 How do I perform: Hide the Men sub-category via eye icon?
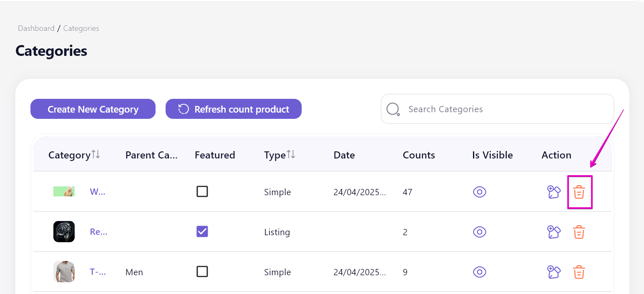pos(480,272)
